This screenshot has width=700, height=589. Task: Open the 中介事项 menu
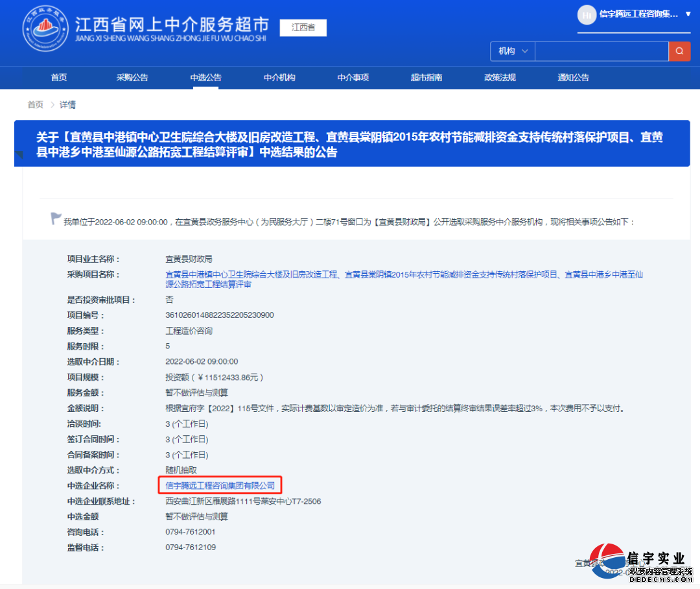coord(353,77)
